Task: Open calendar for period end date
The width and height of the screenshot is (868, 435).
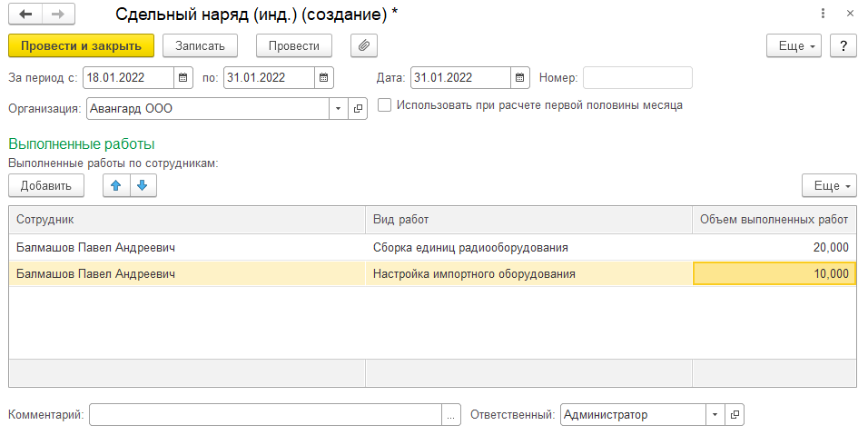Action: pos(324,78)
